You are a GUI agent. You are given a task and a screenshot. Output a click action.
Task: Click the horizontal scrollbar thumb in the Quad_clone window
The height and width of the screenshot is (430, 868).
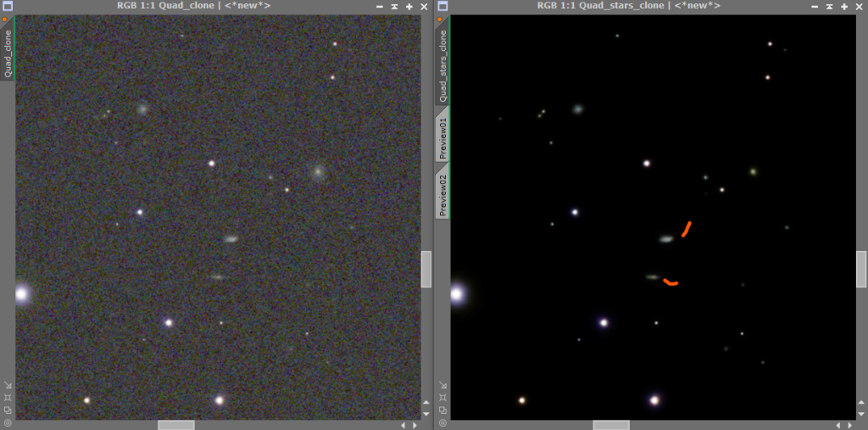pyautogui.click(x=176, y=425)
